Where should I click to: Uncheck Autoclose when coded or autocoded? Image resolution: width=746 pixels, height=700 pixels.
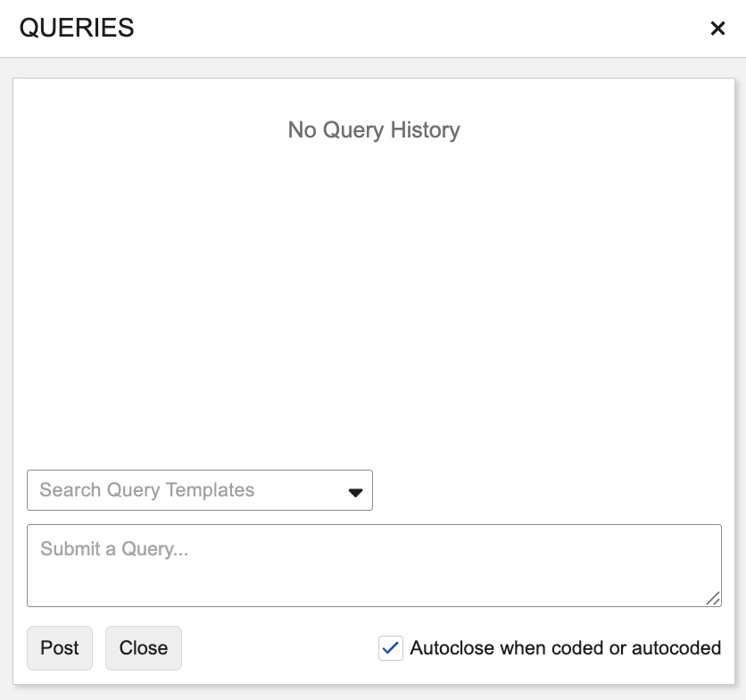(x=391, y=648)
